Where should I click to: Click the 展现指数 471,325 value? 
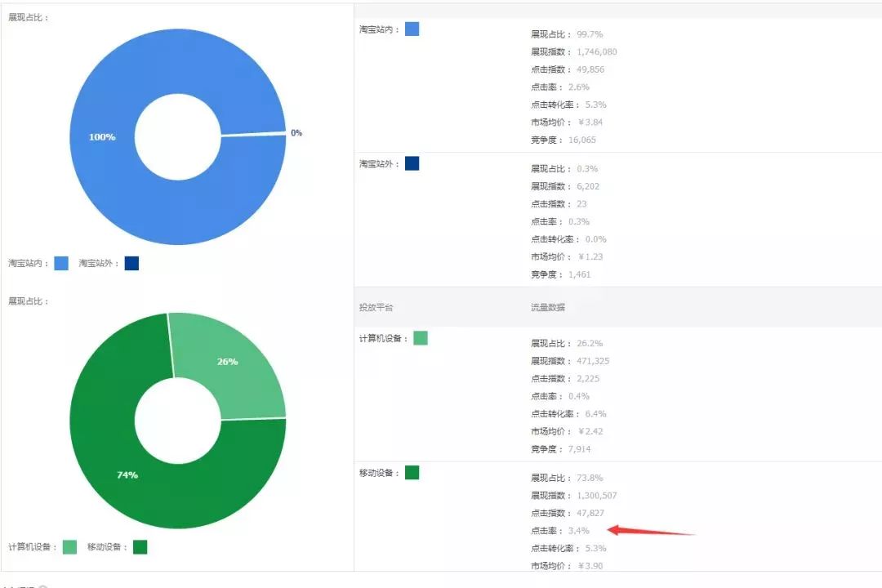(x=593, y=361)
